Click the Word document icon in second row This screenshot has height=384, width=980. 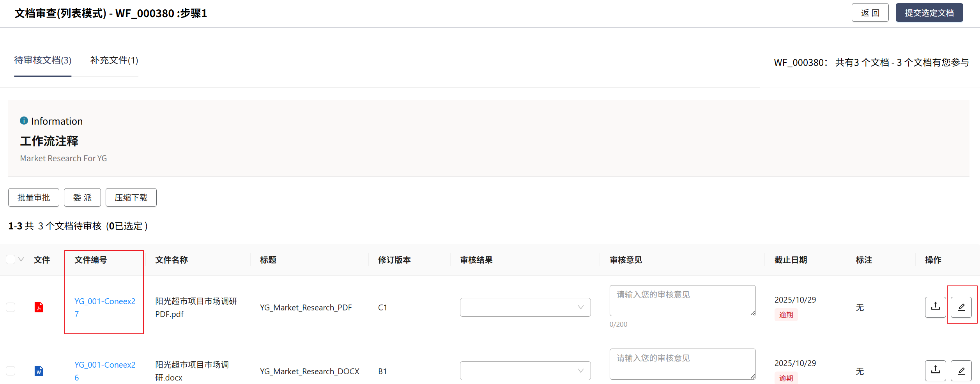click(x=39, y=371)
